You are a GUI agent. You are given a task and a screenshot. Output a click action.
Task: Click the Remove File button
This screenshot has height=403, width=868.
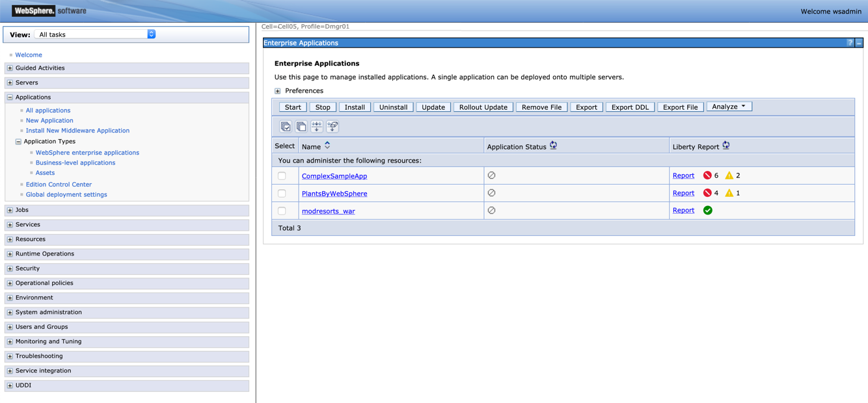[x=541, y=107]
